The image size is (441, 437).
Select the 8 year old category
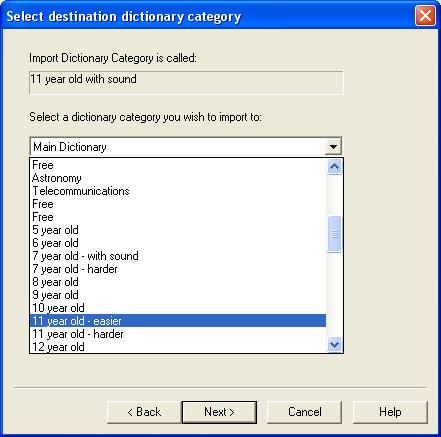click(178, 282)
